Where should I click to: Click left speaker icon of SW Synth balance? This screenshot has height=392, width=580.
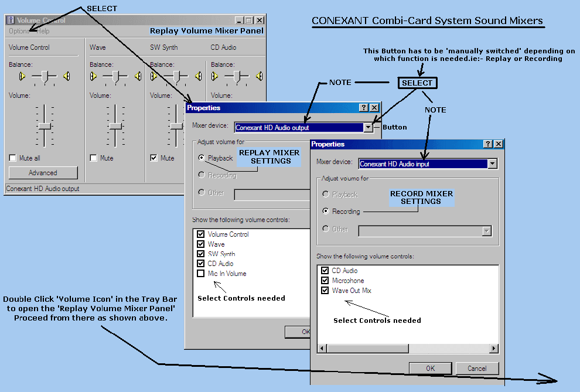pos(154,77)
